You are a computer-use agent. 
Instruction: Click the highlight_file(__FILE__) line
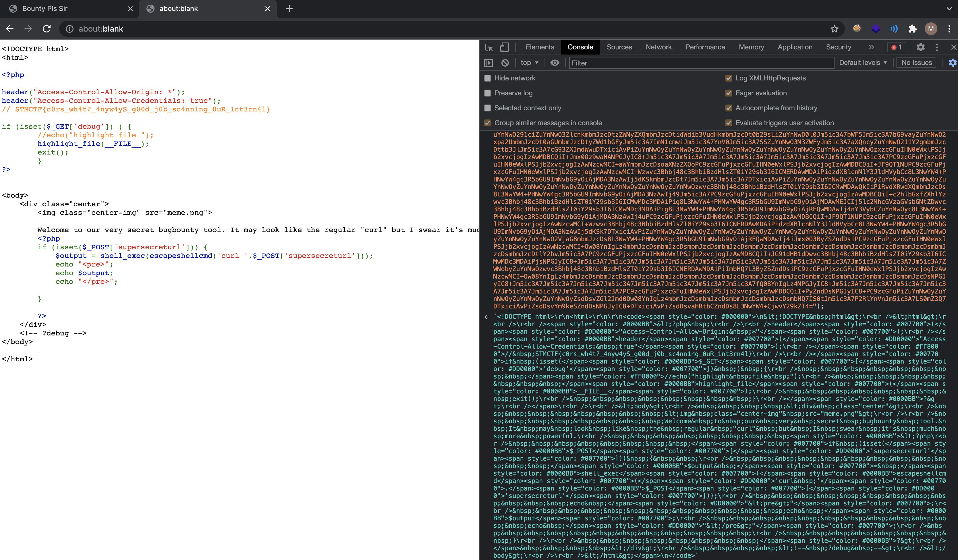pyautogui.click(x=93, y=144)
